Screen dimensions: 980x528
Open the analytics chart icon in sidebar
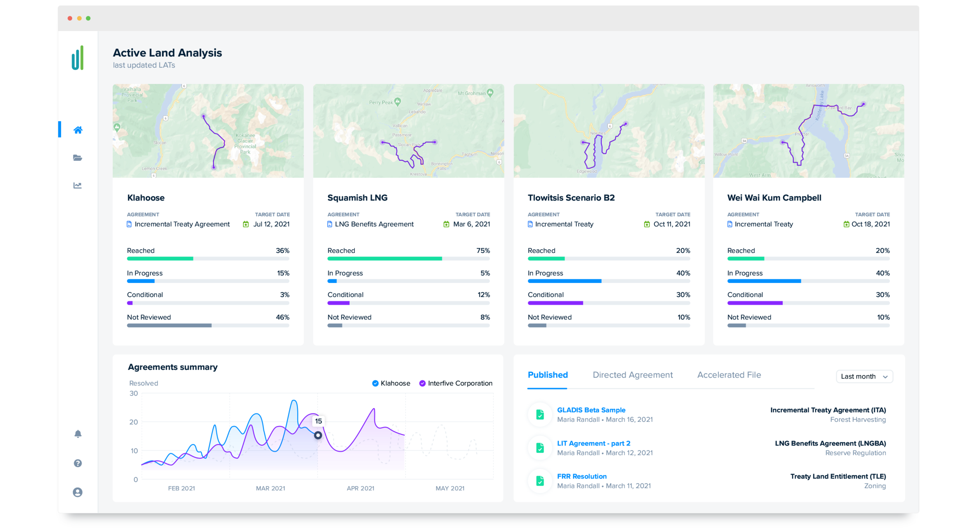pyautogui.click(x=78, y=185)
